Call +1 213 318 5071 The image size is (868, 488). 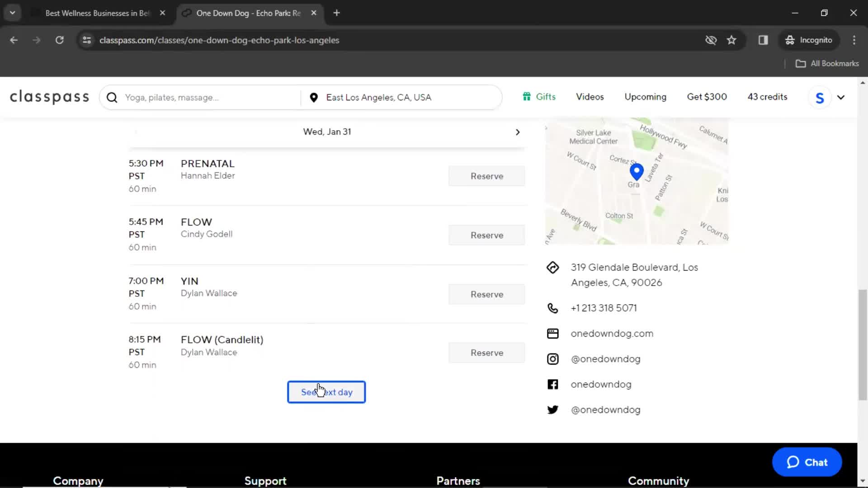[x=604, y=308]
